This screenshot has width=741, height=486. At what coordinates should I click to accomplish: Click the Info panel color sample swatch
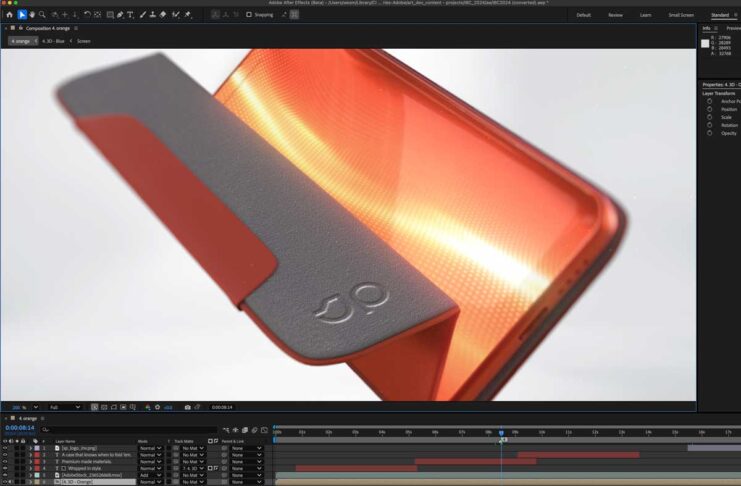point(705,43)
